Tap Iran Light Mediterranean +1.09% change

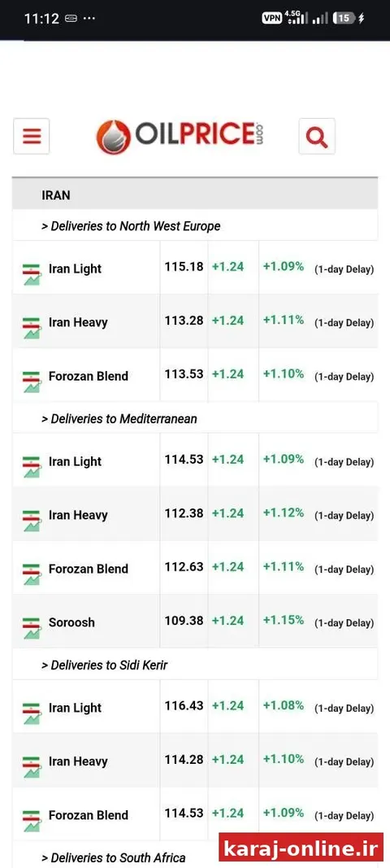point(284,459)
